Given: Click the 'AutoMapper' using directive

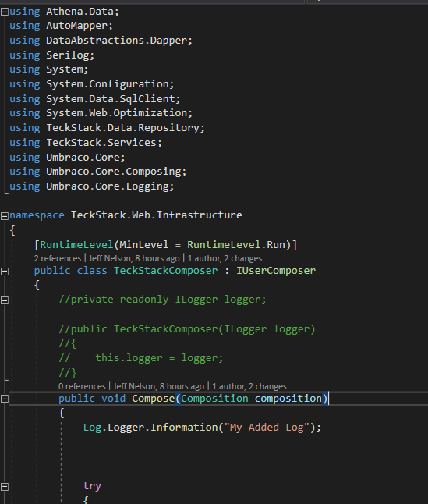Looking at the screenshot, I should point(76,26).
